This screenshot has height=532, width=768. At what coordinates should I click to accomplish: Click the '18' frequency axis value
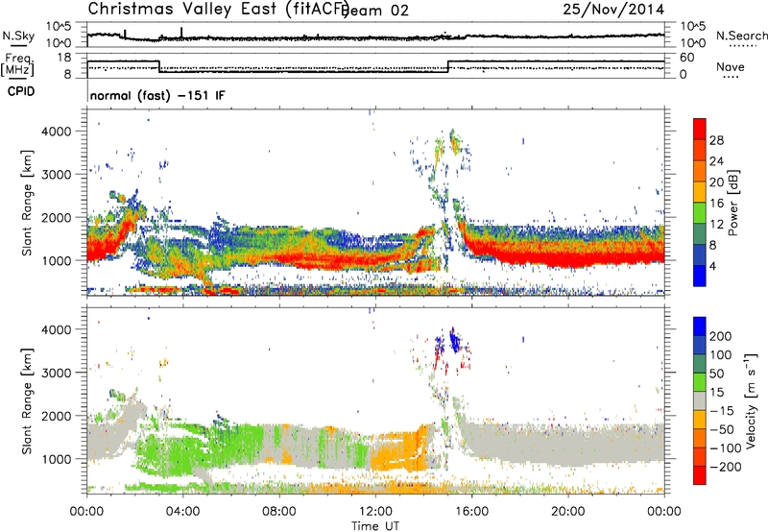point(64,58)
